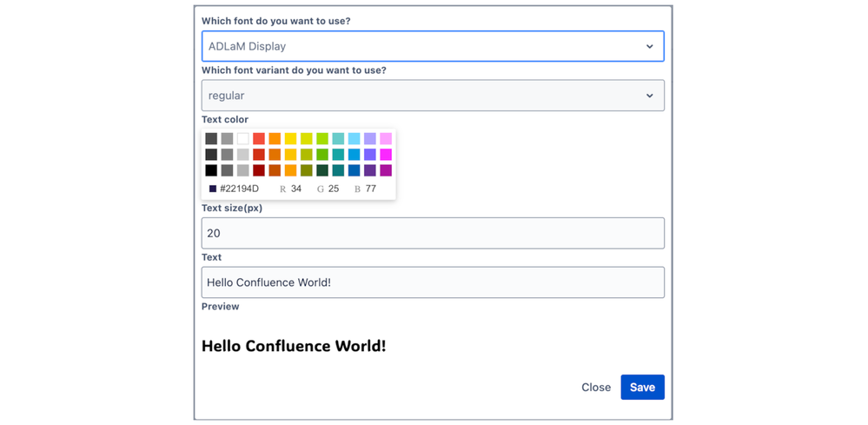Choose the black color swatch

point(211,170)
